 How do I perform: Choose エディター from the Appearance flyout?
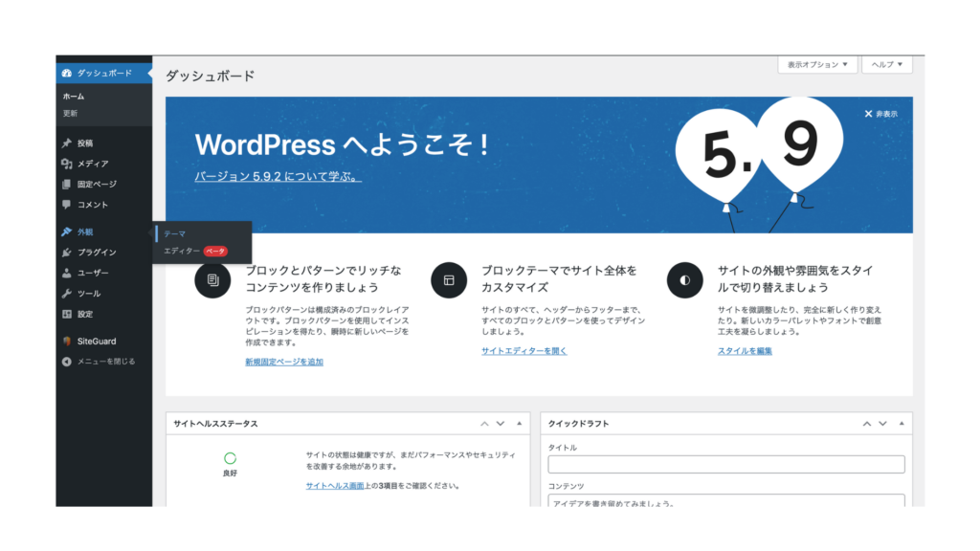pyautogui.click(x=182, y=251)
